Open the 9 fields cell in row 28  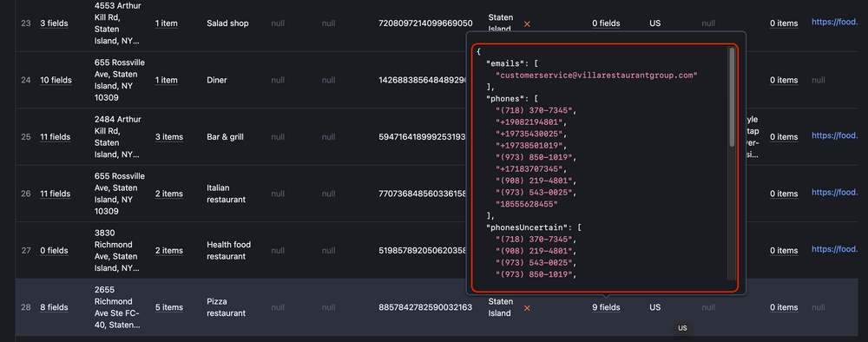(606, 307)
